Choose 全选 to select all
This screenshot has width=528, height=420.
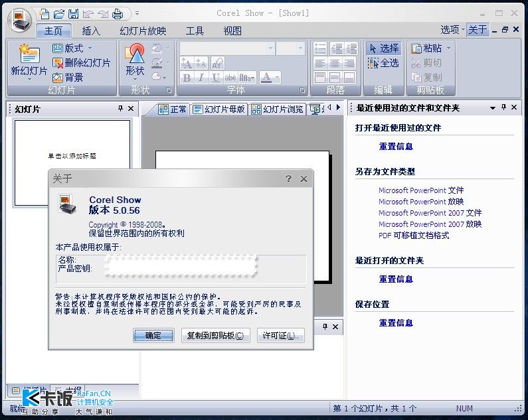click(383, 63)
